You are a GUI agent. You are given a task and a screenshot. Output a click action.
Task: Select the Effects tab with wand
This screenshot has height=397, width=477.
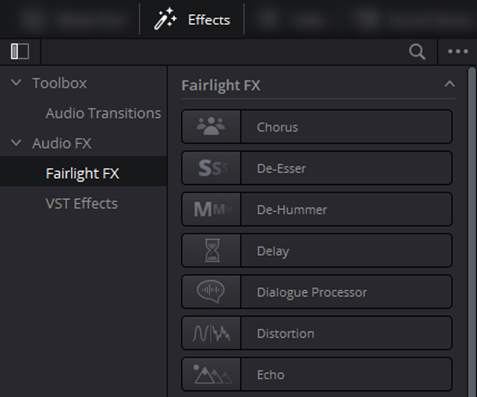click(x=192, y=20)
